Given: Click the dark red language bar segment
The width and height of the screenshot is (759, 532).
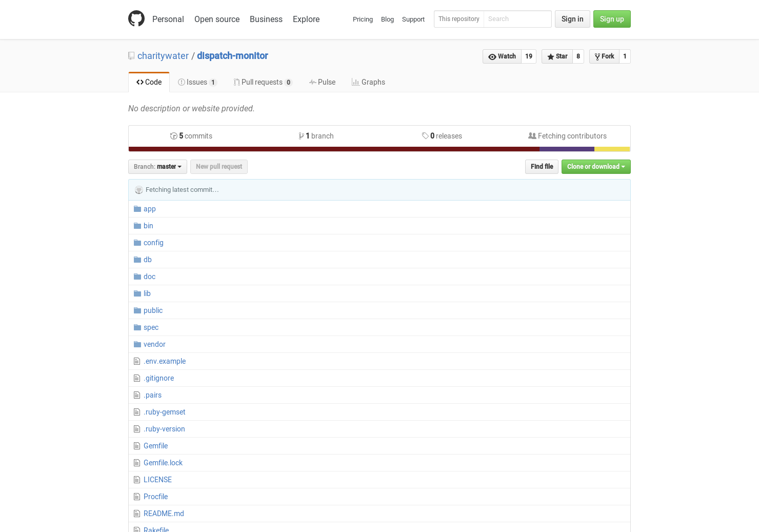Looking at the screenshot, I should pos(334,149).
